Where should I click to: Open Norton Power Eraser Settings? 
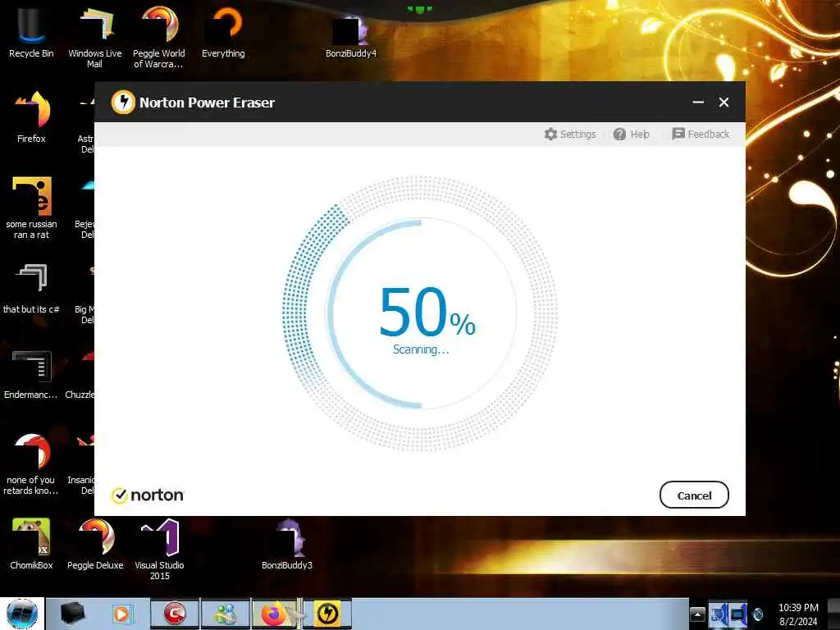[x=570, y=134]
